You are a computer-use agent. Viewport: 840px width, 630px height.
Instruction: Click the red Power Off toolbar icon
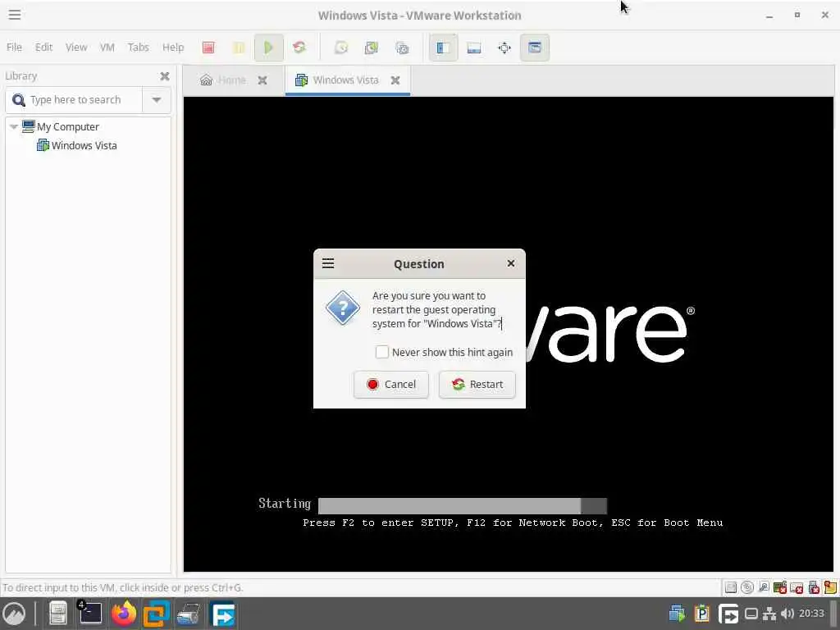[x=208, y=47]
